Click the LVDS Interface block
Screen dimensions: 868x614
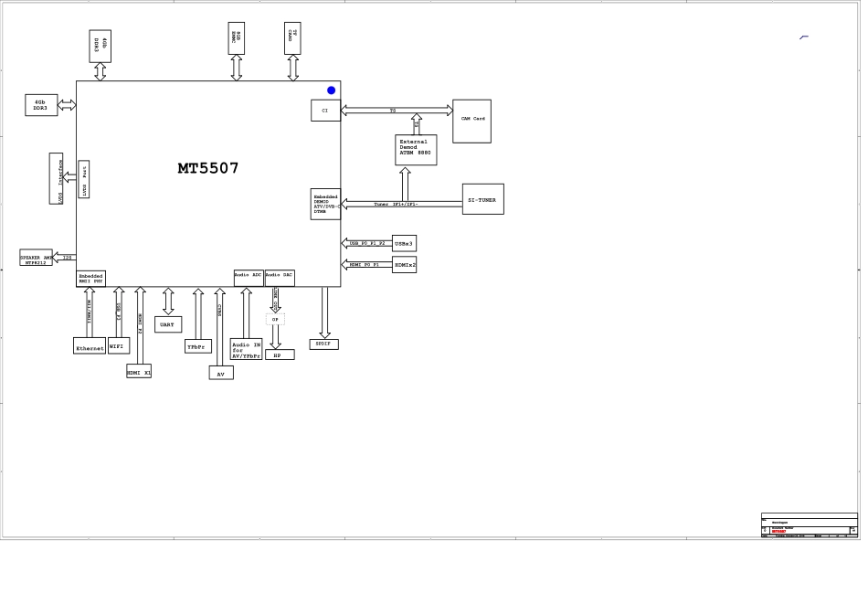(56, 178)
